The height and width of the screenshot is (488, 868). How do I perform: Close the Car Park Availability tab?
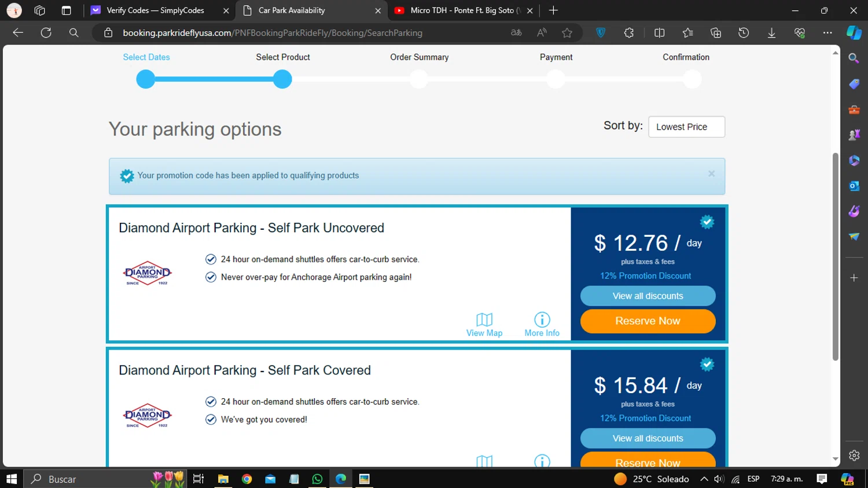[378, 10]
